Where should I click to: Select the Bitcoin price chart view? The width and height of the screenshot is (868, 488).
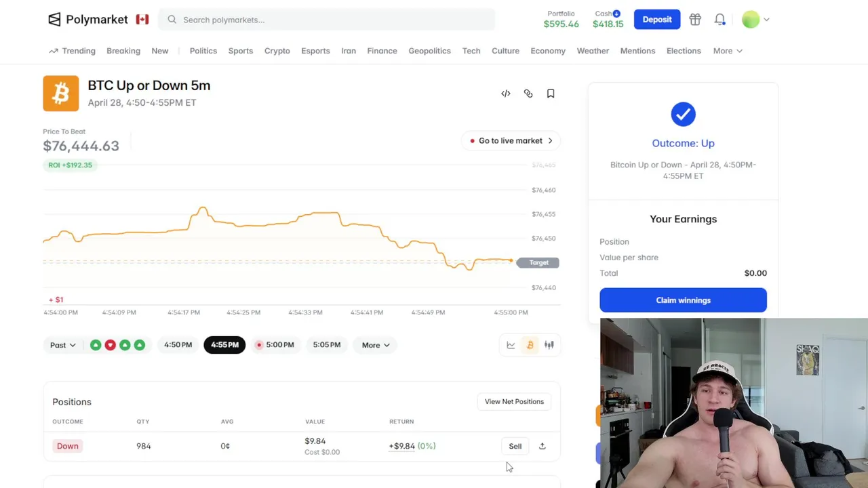click(530, 345)
